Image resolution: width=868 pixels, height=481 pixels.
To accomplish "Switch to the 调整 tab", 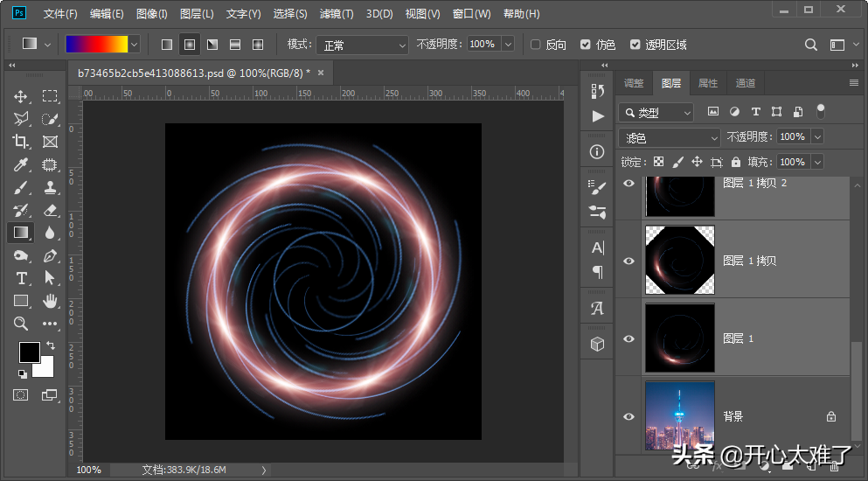I will 634,83.
